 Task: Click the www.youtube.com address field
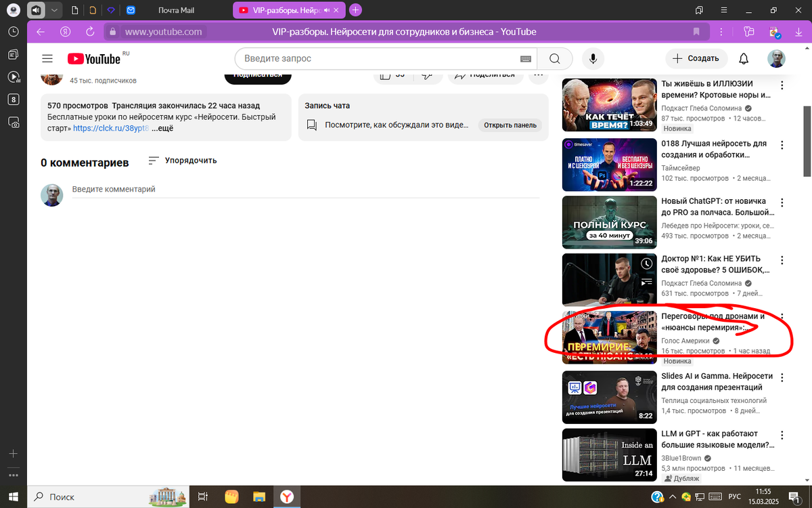(163, 32)
